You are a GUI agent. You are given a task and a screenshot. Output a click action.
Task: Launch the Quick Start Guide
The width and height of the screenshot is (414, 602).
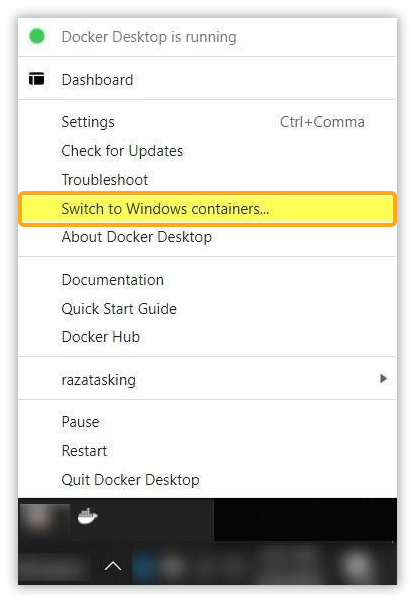tap(207, 309)
